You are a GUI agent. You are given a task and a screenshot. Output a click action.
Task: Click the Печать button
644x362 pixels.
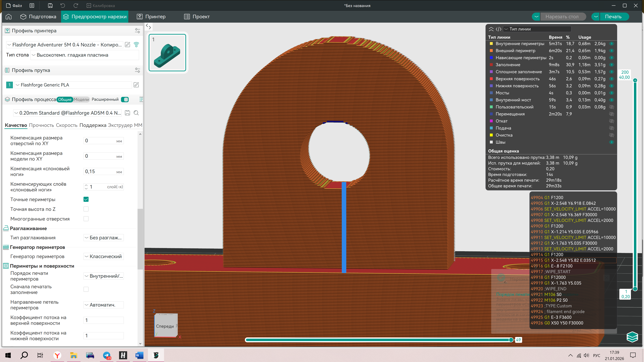pos(613,17)
